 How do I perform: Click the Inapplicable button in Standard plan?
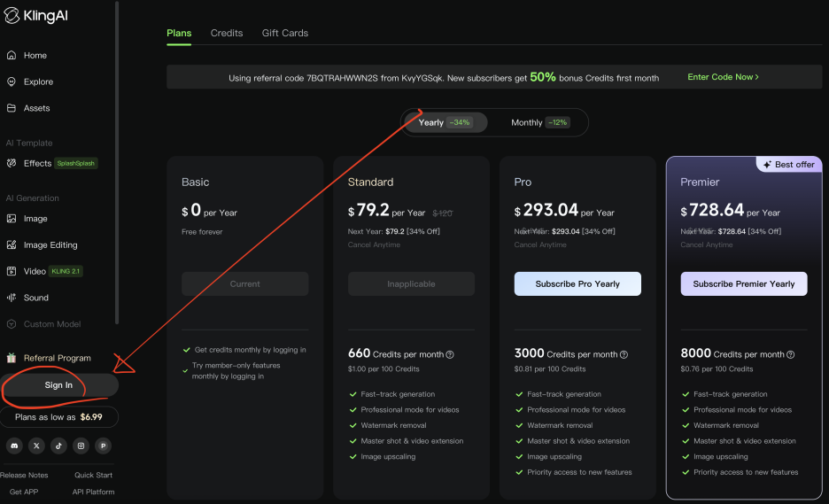click(x=411, y=284)
